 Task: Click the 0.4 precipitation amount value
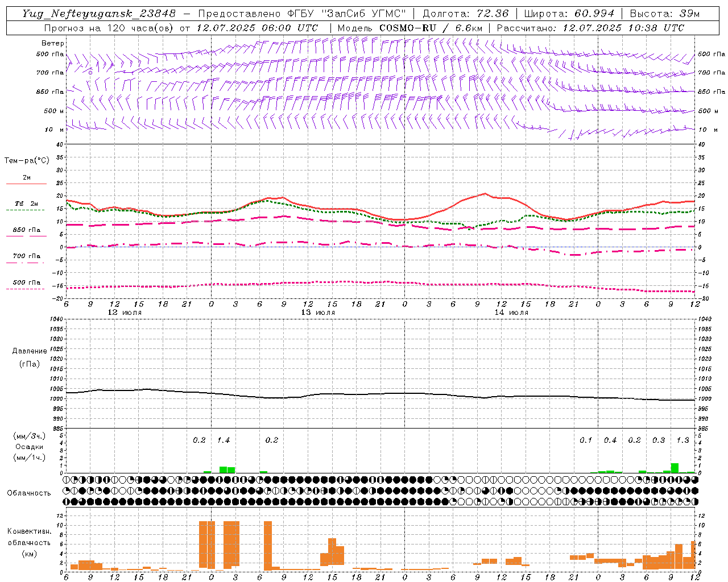pyautogui.click(x=610, y=440)
